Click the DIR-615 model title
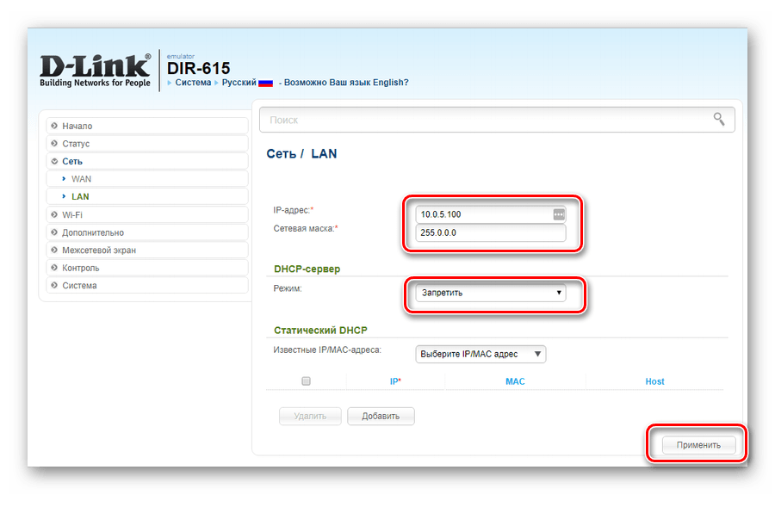The width and height of the screenshot is (775, 532). (x=199, y=68)
